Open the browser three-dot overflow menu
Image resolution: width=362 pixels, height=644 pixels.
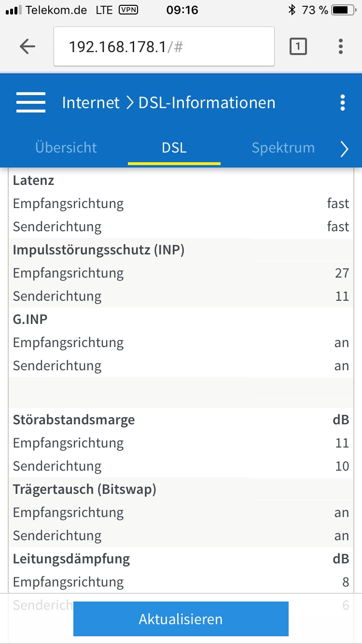(x=341, y=47)
